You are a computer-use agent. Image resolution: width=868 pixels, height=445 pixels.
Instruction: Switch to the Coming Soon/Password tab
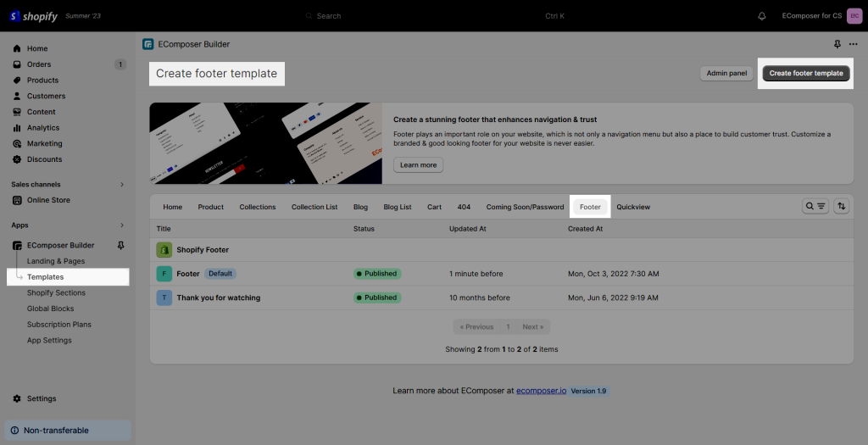pyautogui.click(x=525, y=207)
